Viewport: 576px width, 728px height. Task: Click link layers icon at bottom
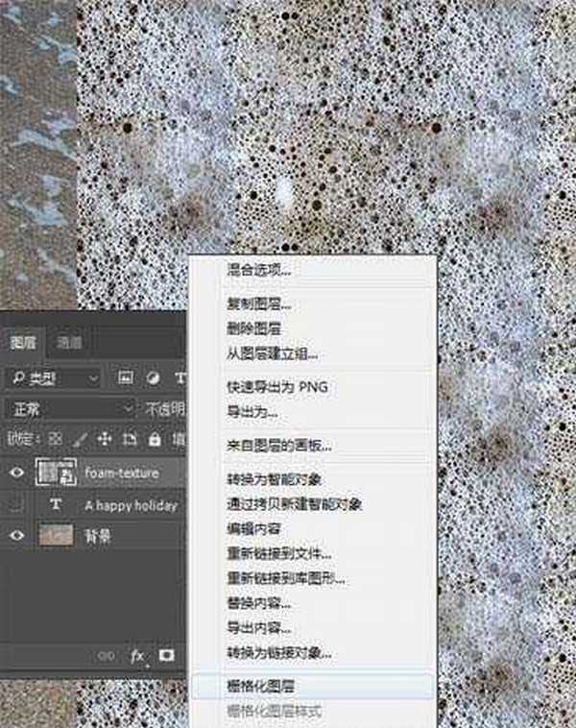point(106,656)
